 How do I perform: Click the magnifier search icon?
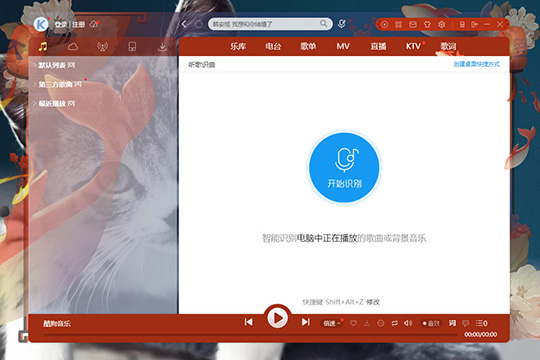tap(323, 23)
